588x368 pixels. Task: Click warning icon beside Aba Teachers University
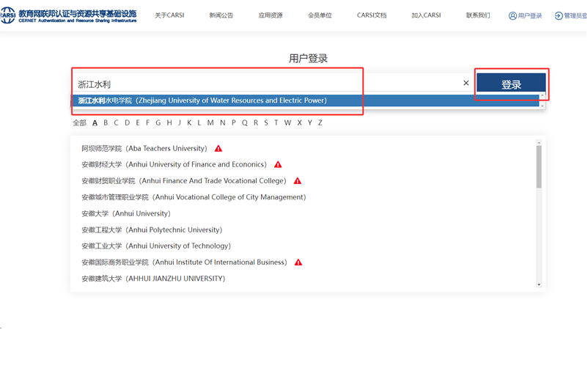click(218, 149)
